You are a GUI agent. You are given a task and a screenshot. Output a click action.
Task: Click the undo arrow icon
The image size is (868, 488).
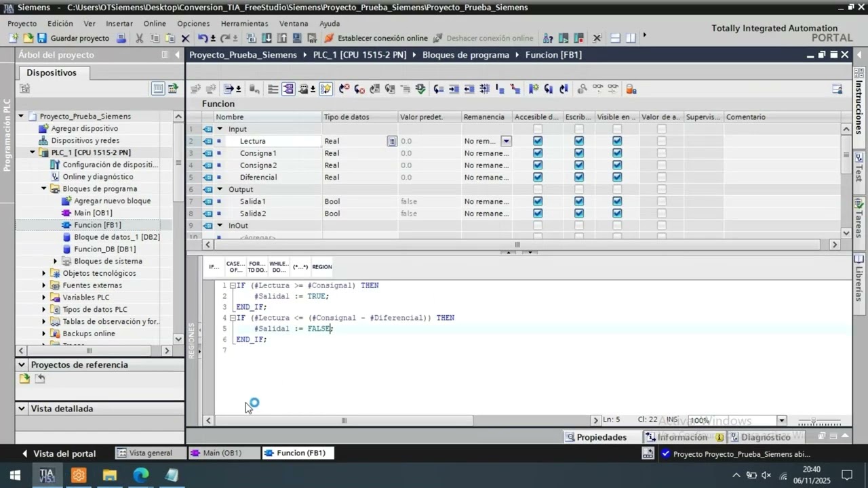pyautogui.click(x=202, y=38)
